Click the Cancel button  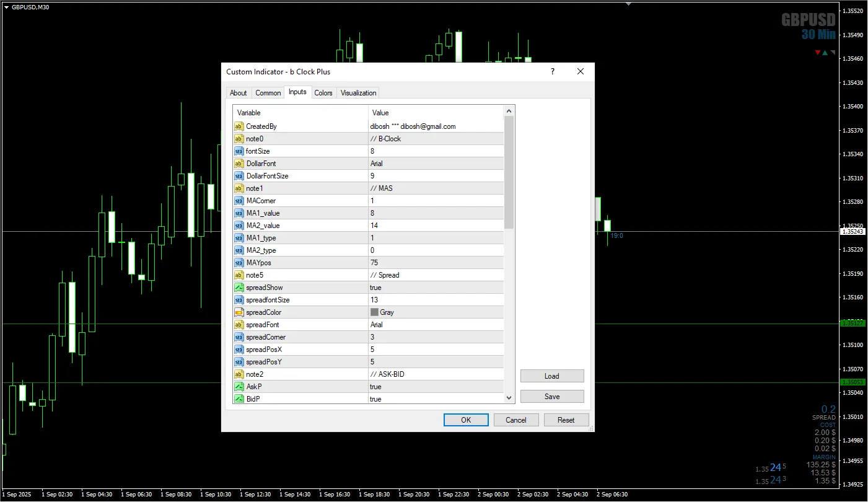(x=516, y=420)
